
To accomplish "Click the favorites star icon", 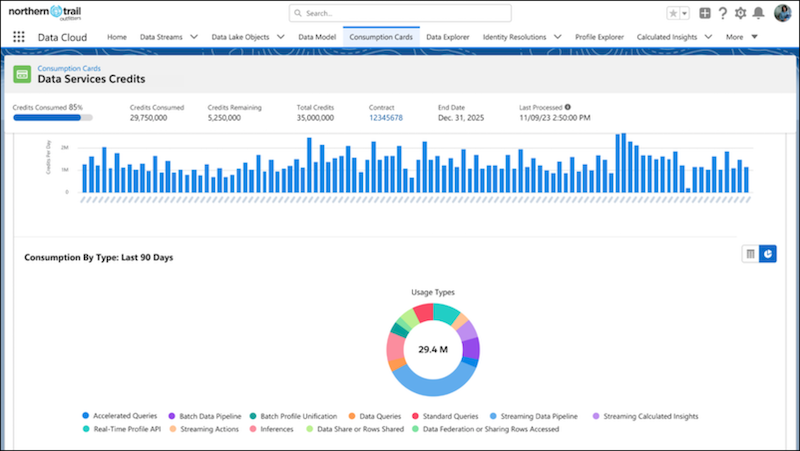I will coord(673,13).
